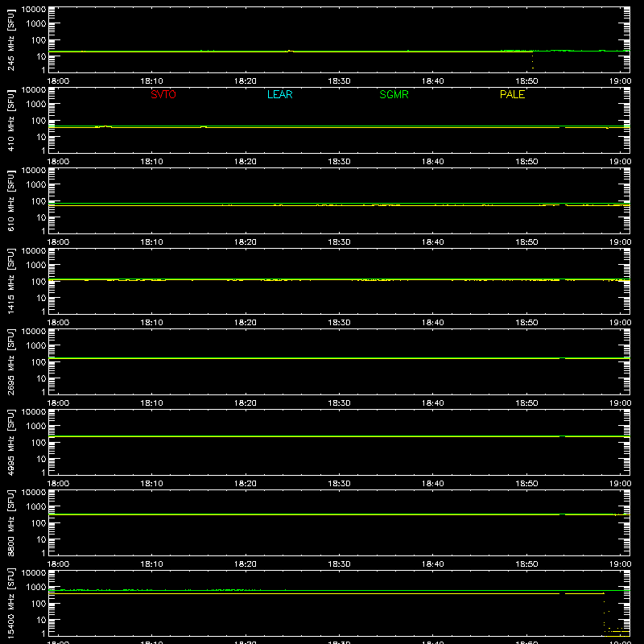Viewport: 644px width, 644px height.
Task: Select '1000' y-axis value on 8800 MHz plot
Action: click(x=36, y=507)
